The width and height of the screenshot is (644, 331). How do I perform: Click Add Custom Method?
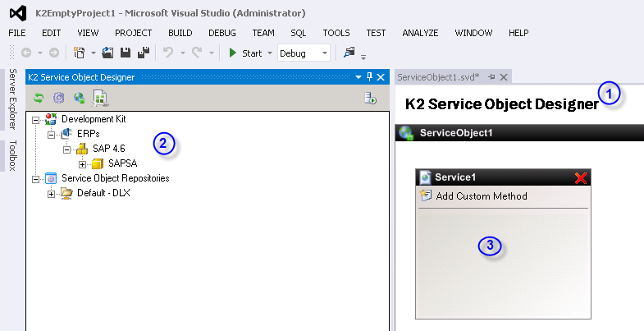[x=482, y=196]
